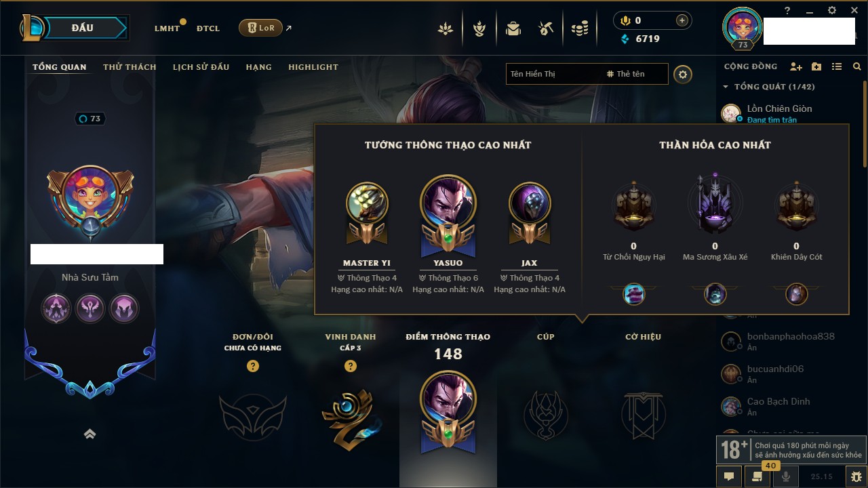Click the ĐẤU play button
This screenshot has height=488, width=868.
point(81,28)
